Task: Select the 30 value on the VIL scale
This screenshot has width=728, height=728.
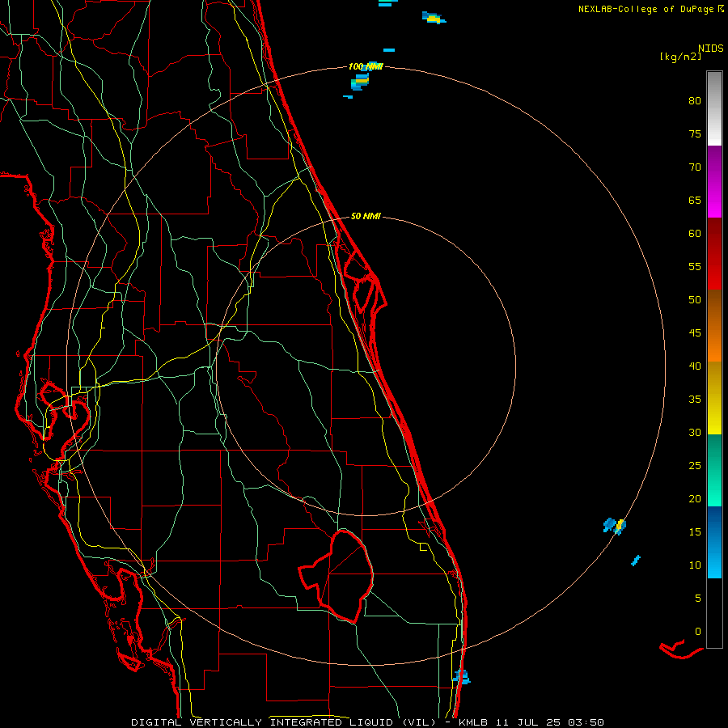Action: coord(695,432)
